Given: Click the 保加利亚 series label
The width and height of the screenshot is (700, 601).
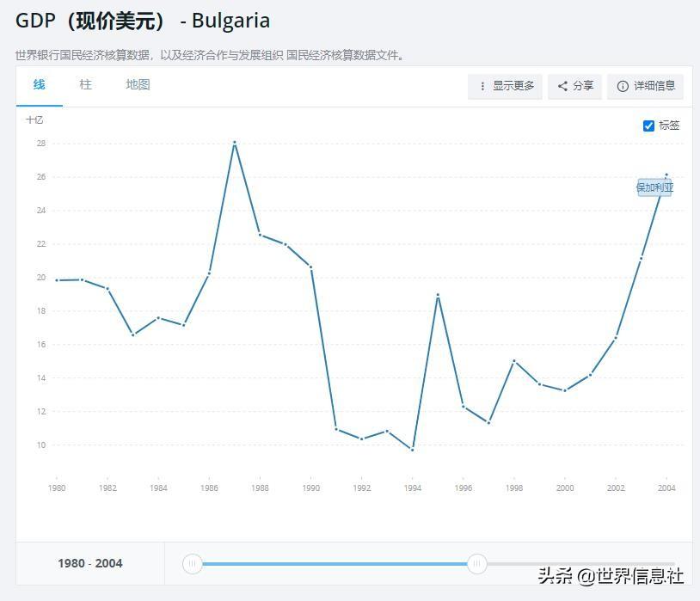Looking at the screenshot, I should tap(654, 187).
